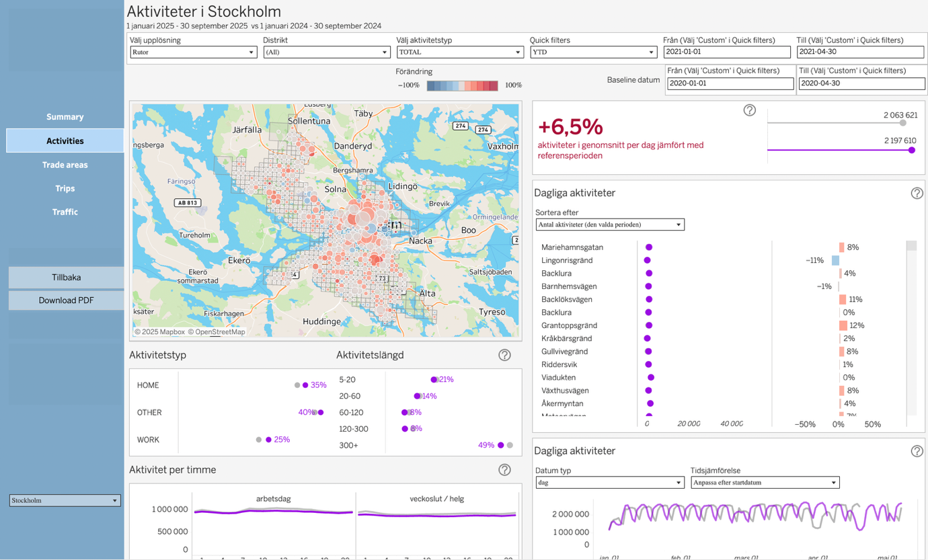Switch to the Summary tab
This screenshot has height=560, width=928.
65,117
